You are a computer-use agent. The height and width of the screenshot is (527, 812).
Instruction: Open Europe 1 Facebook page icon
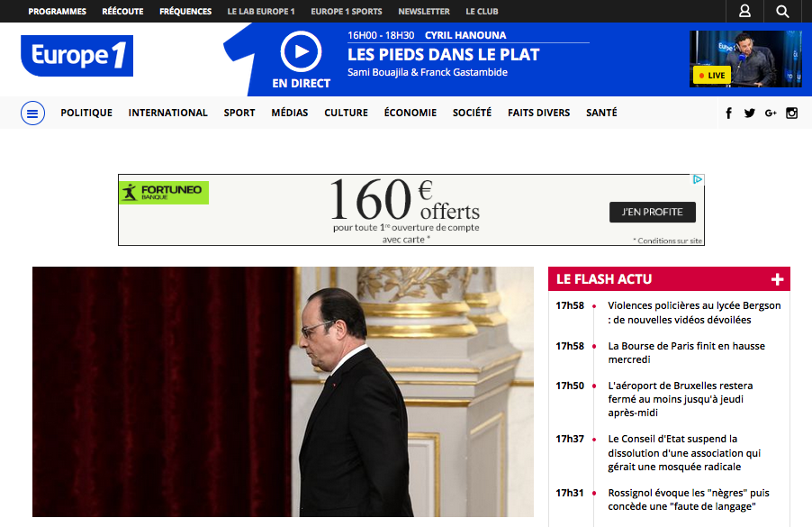point(728,113)
